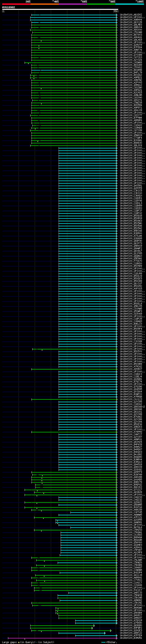Select hit UniRef100_C1MHD4

pyautogui.click(x=131, y=128)
